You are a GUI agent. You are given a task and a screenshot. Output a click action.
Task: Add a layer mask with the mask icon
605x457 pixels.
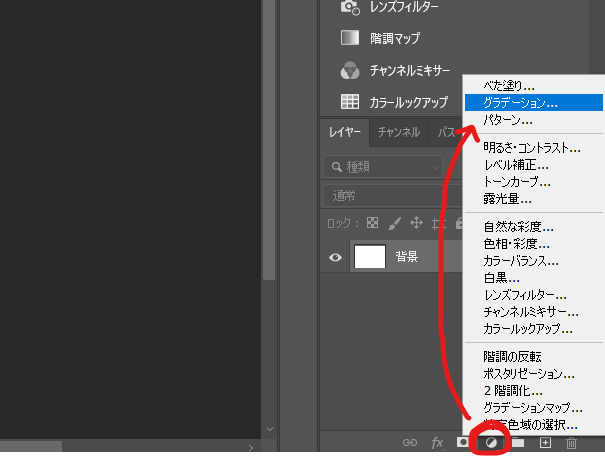tap(463, 442)
